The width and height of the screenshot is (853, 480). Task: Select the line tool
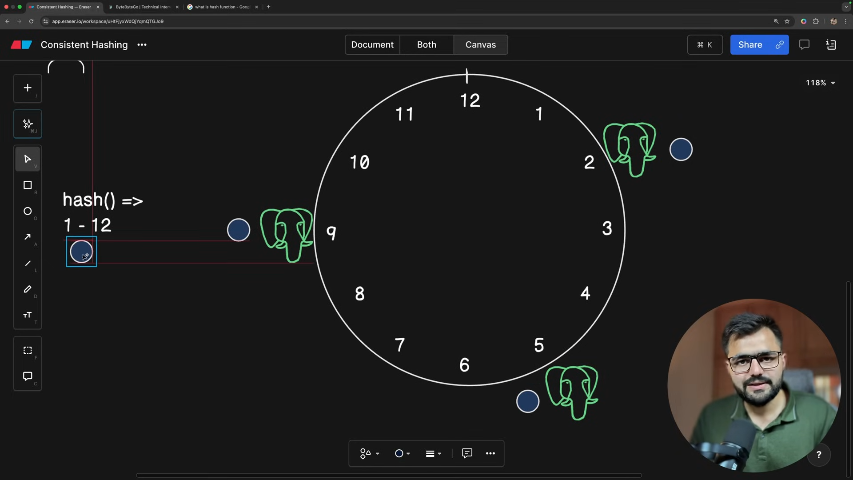tap(27, 263)
